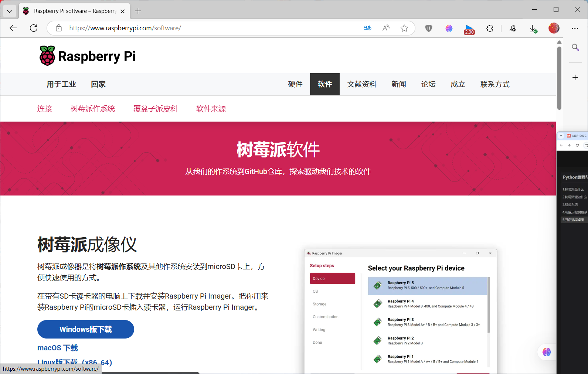Add a sidebar app with plus
This screenshot has width=588, height=374.
tap(575, 78)
